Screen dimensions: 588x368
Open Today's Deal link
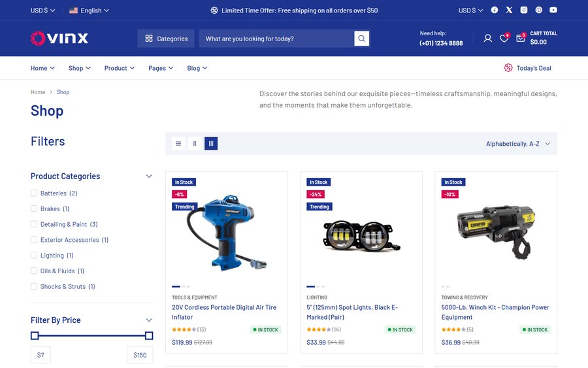click(534, 68)
